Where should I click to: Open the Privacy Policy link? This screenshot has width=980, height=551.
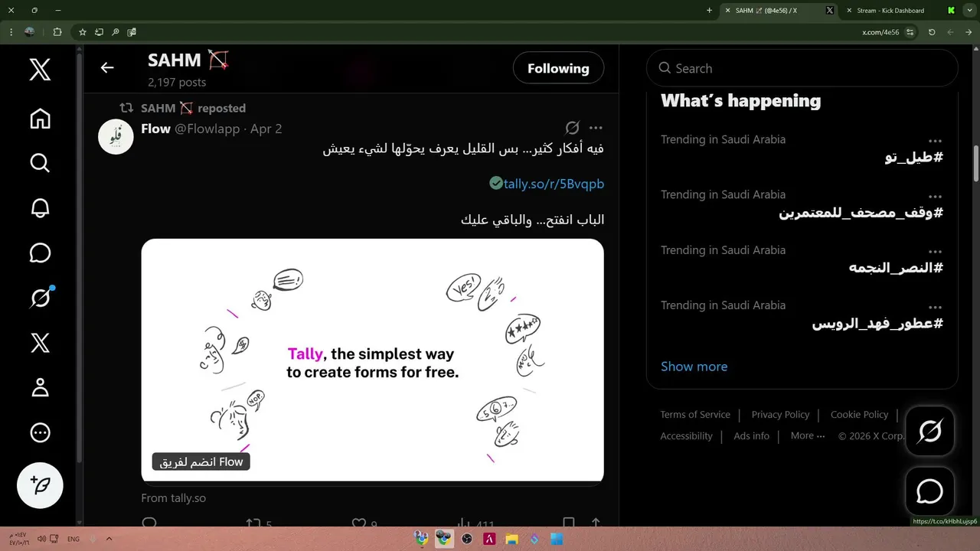point(780,414)
